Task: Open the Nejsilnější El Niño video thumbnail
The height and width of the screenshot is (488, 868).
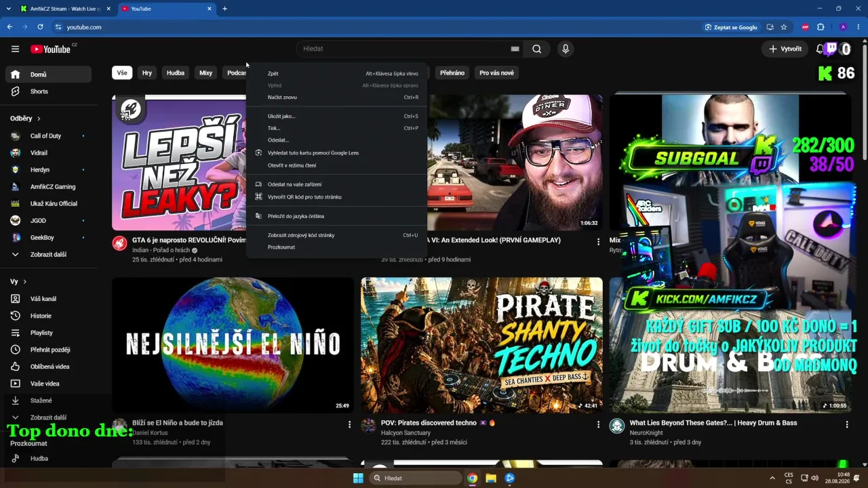Action: pos(233,345)
